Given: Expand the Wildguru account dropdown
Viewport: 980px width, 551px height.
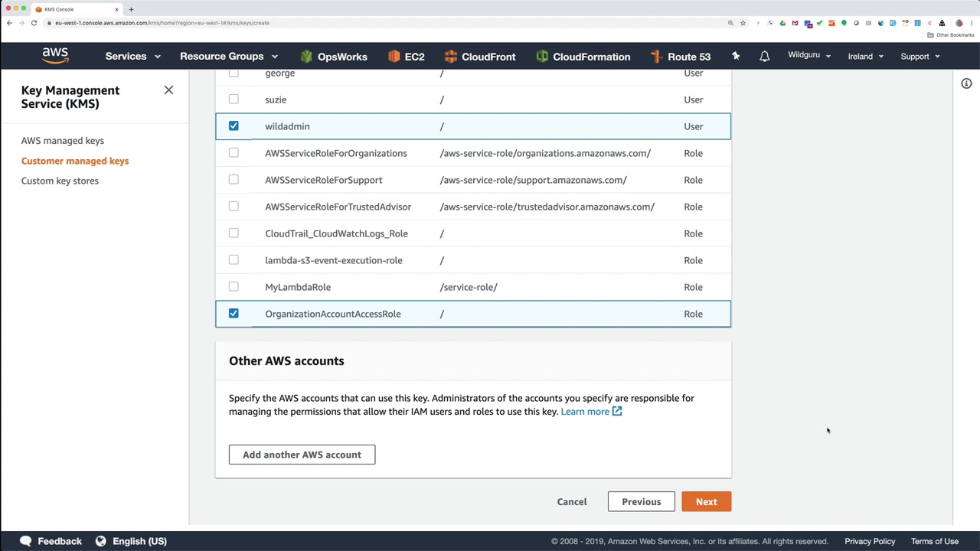Looking at the screenshot, I should 808,56.
